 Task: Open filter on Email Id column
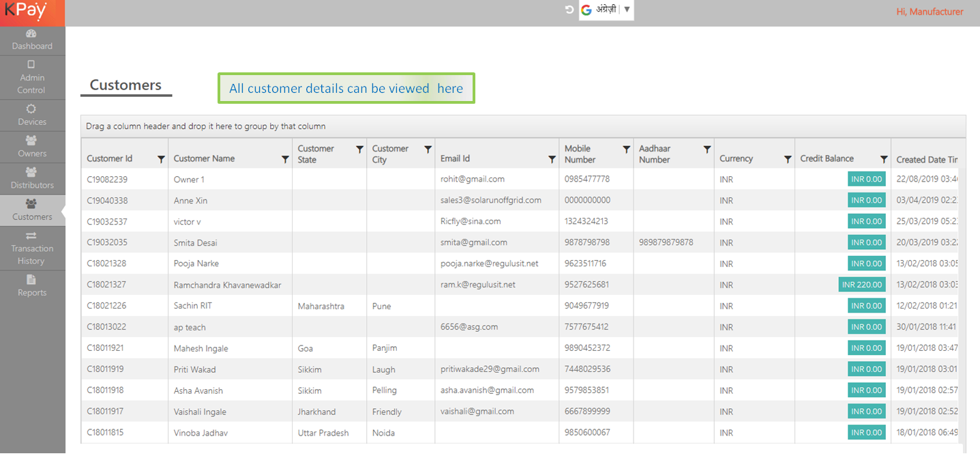552,159
